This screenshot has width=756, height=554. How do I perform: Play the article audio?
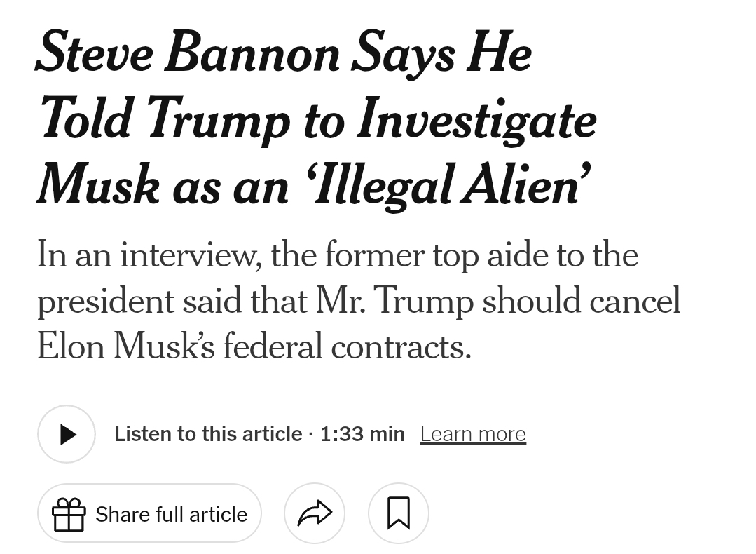pyautogui.click(x=67, y=435)
